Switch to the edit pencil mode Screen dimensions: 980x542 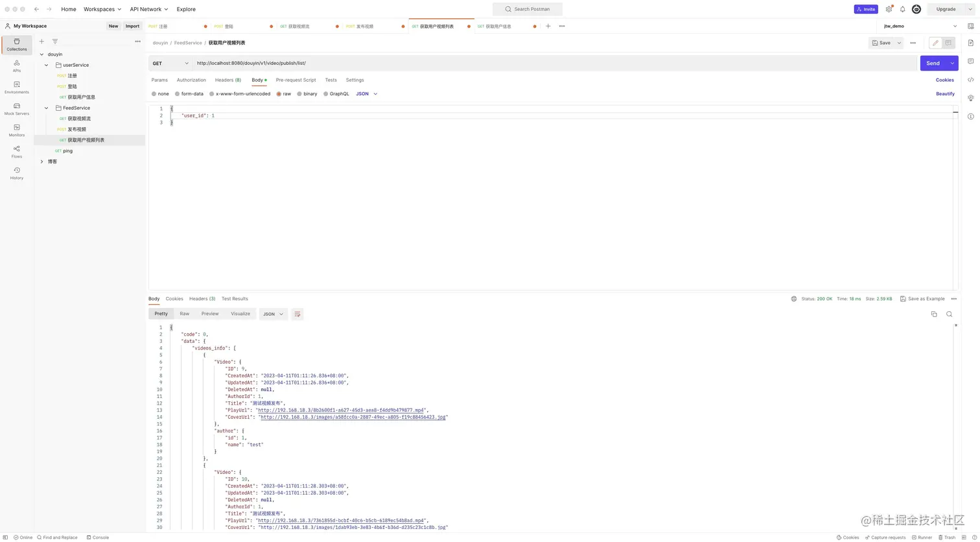(935, 43)
